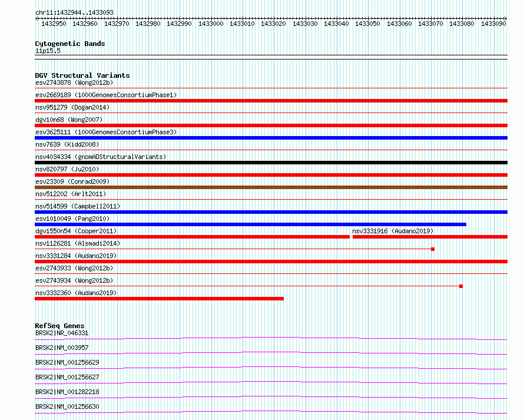Viewport: 524px width, 420px height.
Task: Click ruler position 1432970
Action: (117, 24)
